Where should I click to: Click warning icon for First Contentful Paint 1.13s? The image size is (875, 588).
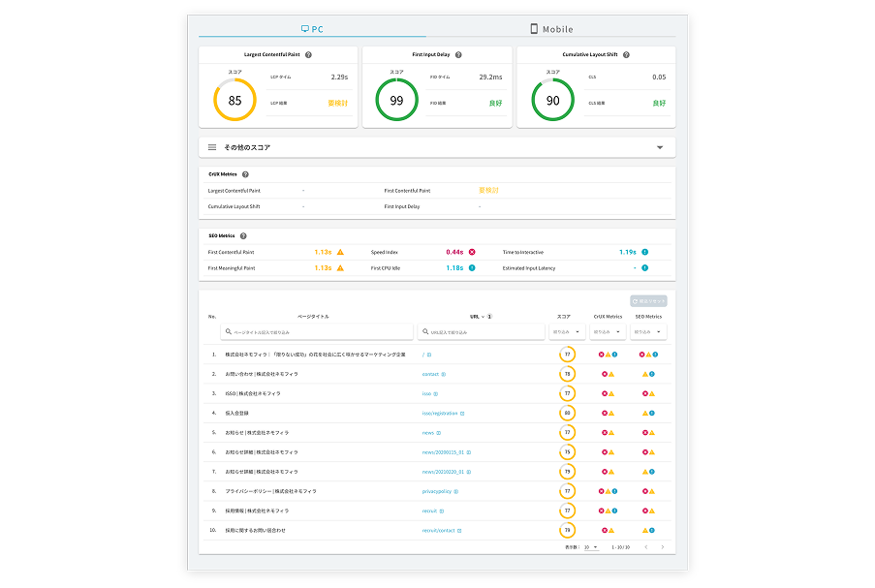click(340, 252)
